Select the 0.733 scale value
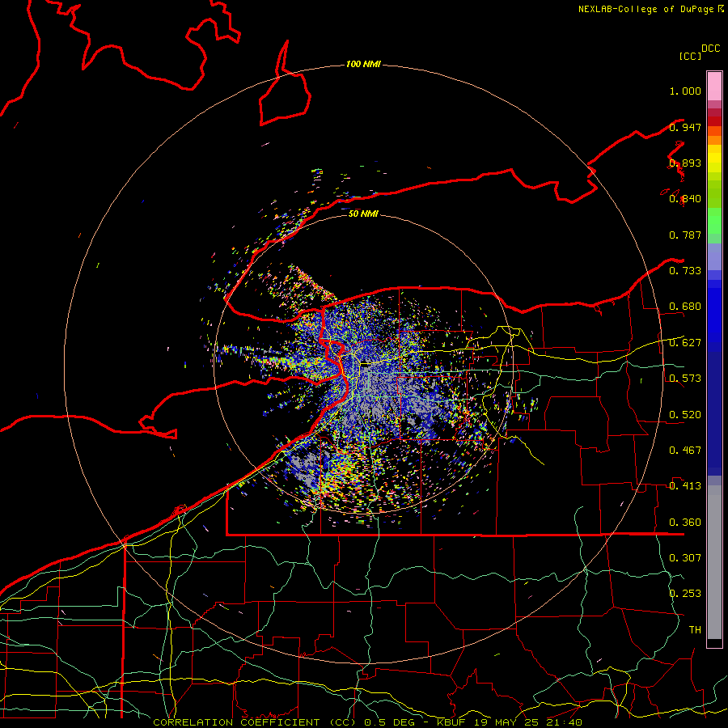The height and width of the screenshot is (728, 728). [685, 270]
